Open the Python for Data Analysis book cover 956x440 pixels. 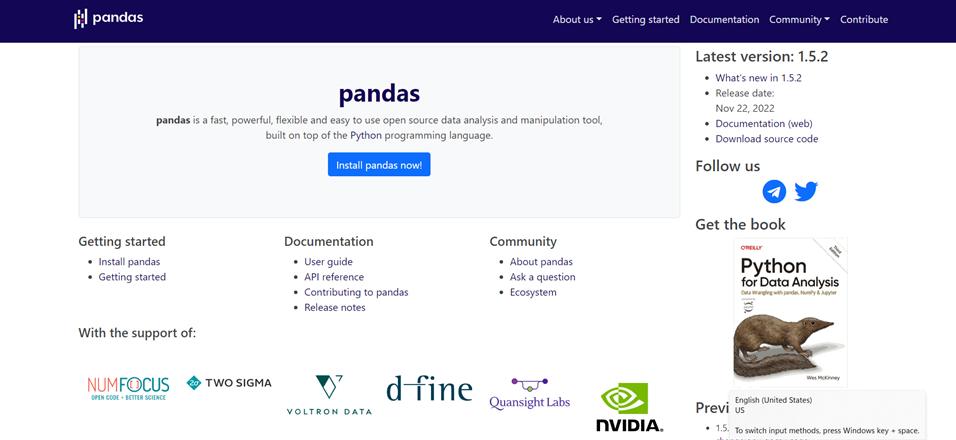pos(790,312)
